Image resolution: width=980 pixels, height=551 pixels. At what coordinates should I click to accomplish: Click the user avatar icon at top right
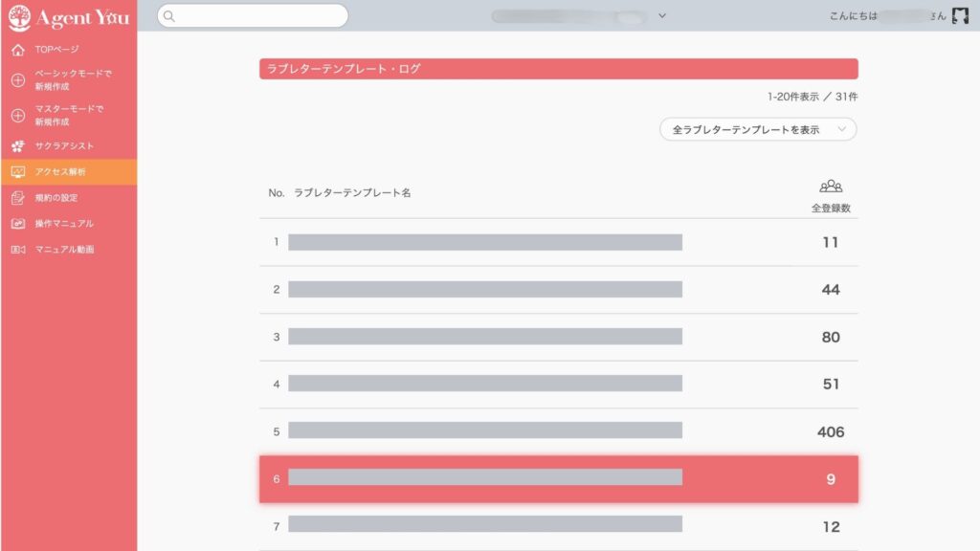click(x=960, y=15)
